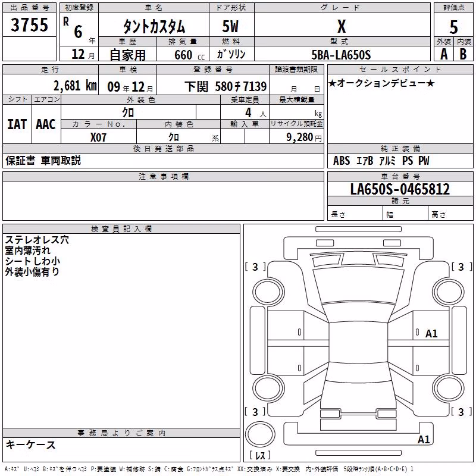Viewport: 476px width, 476px height.
Task: Select the chassis number LA650S-0465812
Action: coord(400,189)
